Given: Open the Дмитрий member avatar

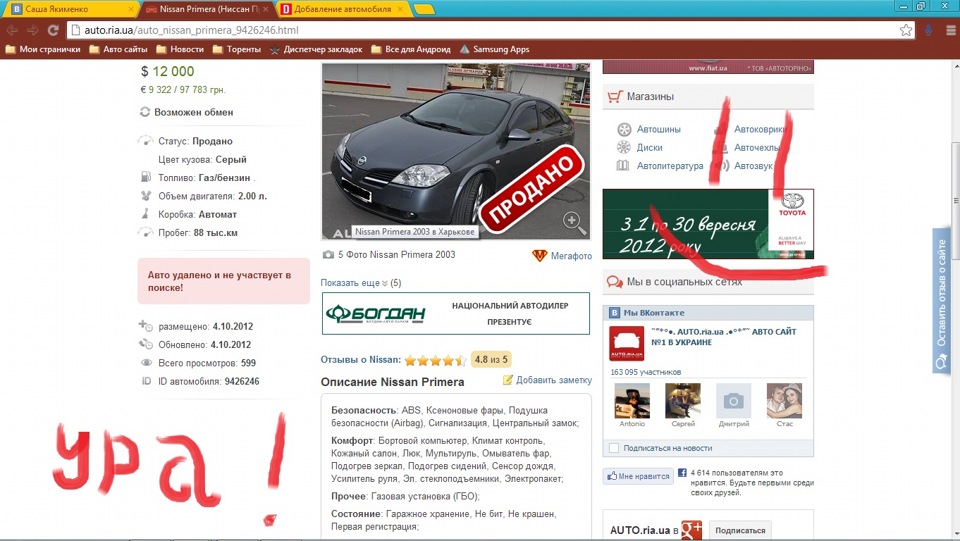Looking at the screenshot, I should coord(733,401).
